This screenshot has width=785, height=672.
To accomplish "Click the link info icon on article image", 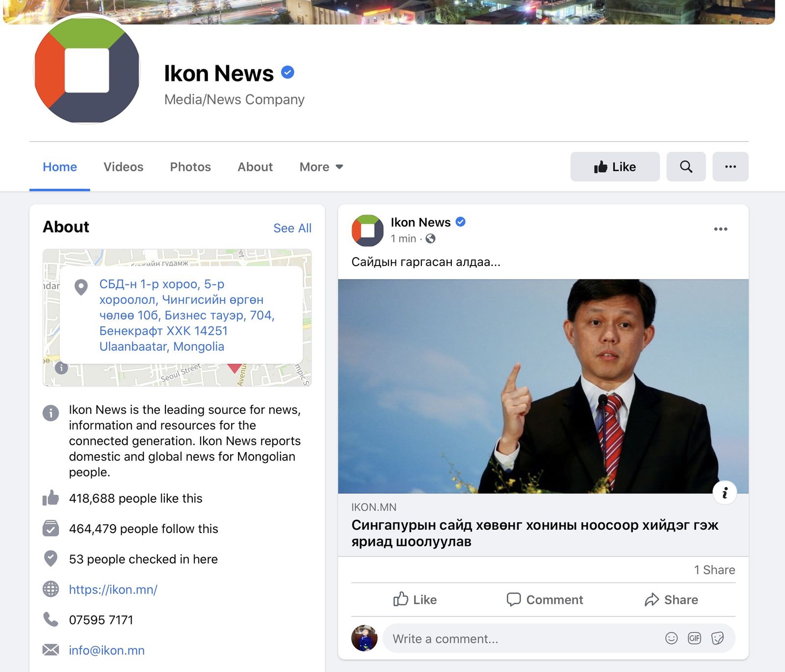I will coord(725,493).
